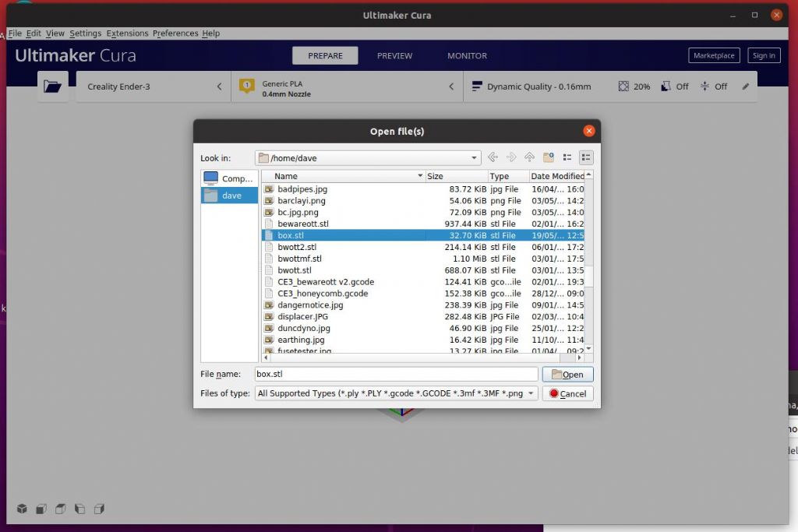Viewport: 798px width, 532px height.
Task: Select CE3_bewareott v2.gcode file
Action: pyautogui.click(x=423, y=282)
